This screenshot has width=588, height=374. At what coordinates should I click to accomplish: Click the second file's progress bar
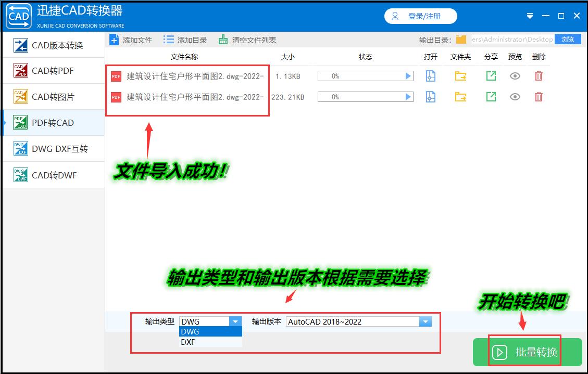[359, 97]
